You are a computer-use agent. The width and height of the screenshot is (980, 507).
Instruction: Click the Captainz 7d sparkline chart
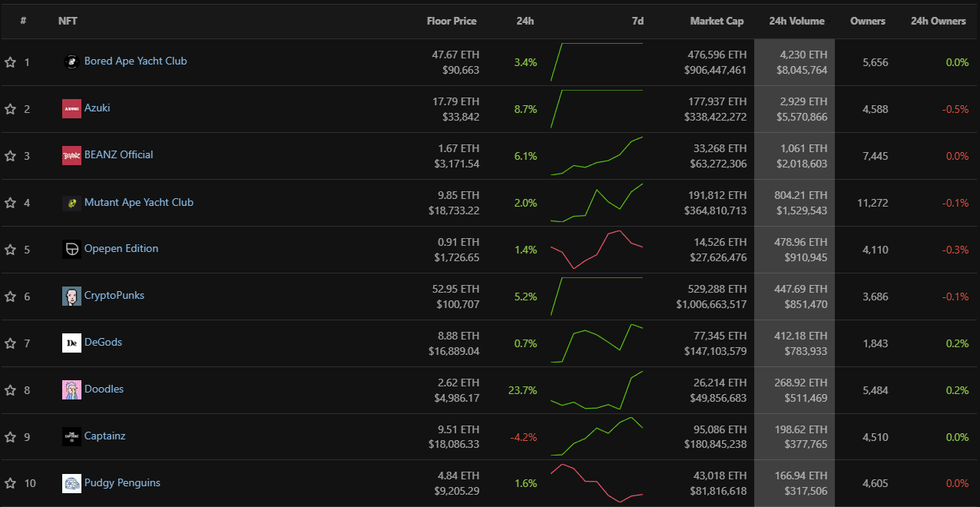tap(597, 437)
